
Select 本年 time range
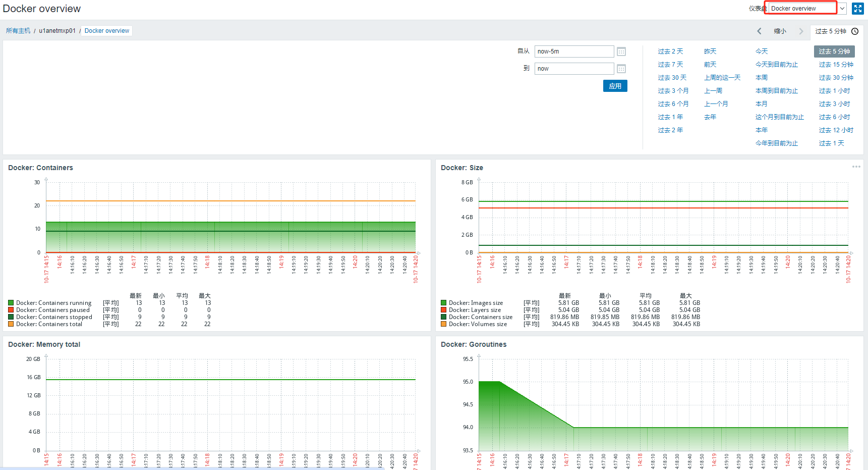(762, 130)
